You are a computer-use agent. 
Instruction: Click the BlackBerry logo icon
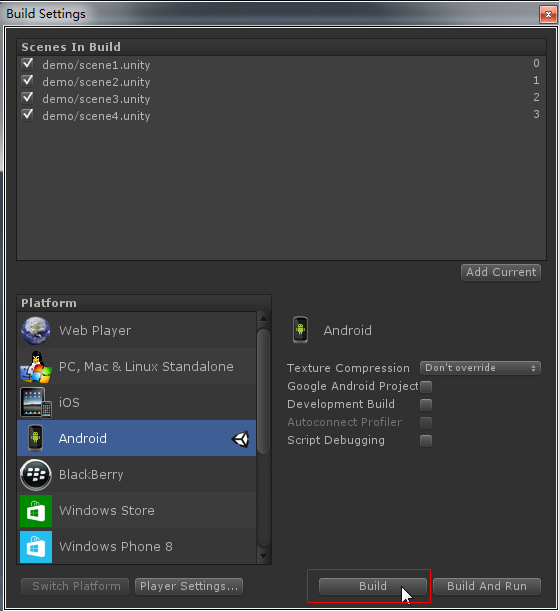(x=35, y=474)
